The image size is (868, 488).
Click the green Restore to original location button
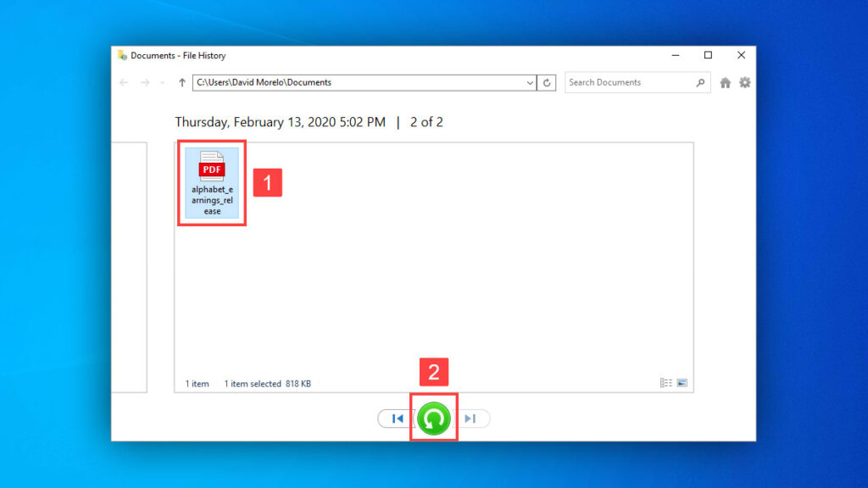pyautogui.click(x=434, y=418)
